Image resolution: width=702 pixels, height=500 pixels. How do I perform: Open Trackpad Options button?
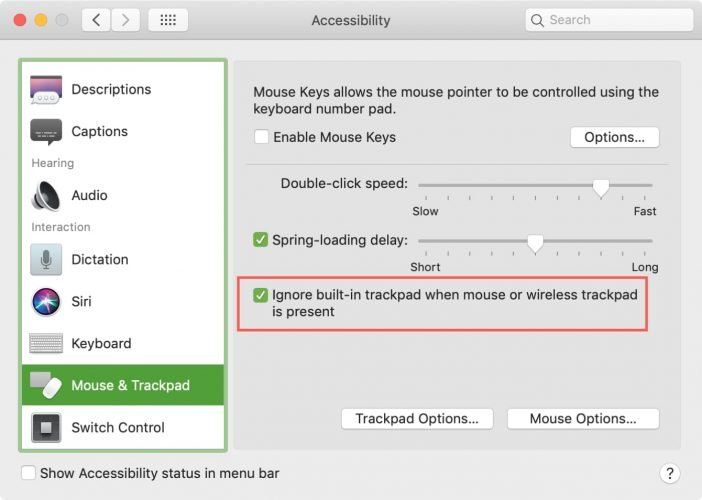pos(417,419)
